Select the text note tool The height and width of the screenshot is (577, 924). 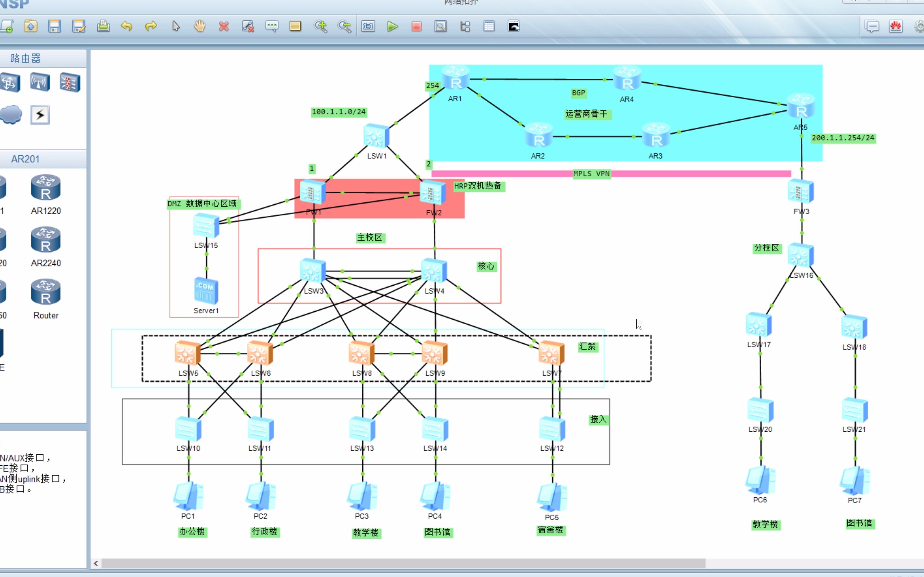coord(272,26)
